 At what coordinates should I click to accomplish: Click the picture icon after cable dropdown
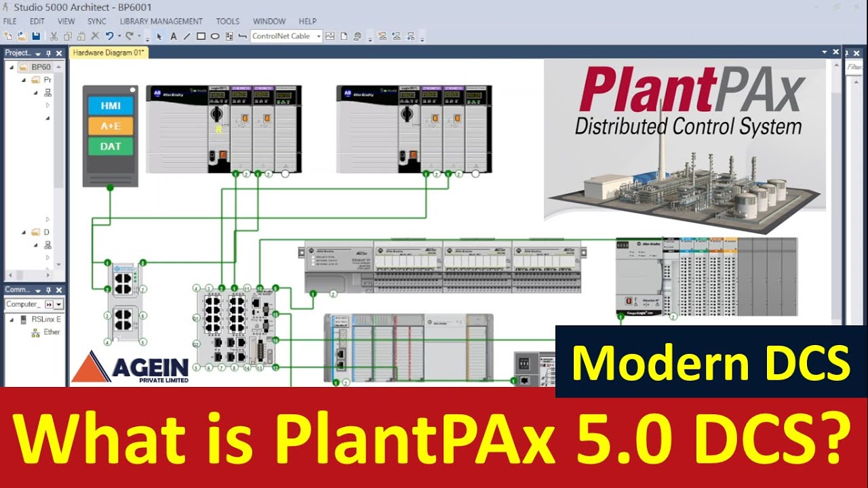(x=330, y=36)
